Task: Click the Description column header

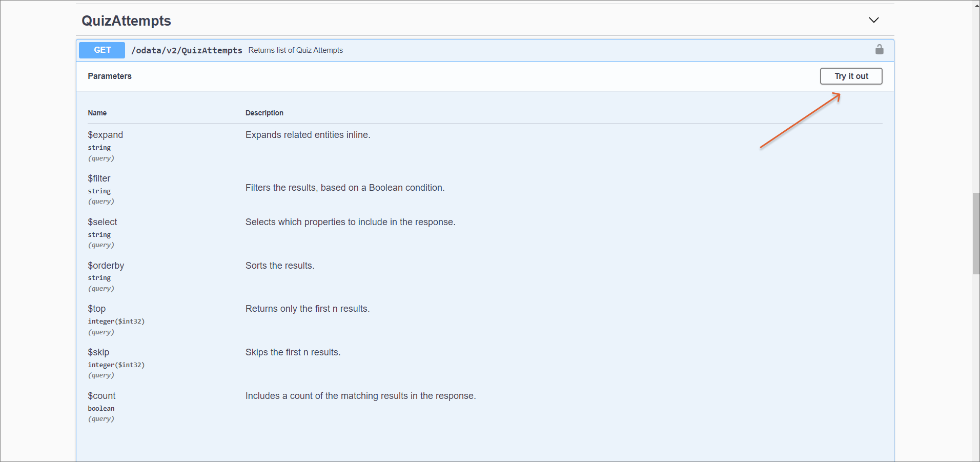Action: (x=264, y=113)
